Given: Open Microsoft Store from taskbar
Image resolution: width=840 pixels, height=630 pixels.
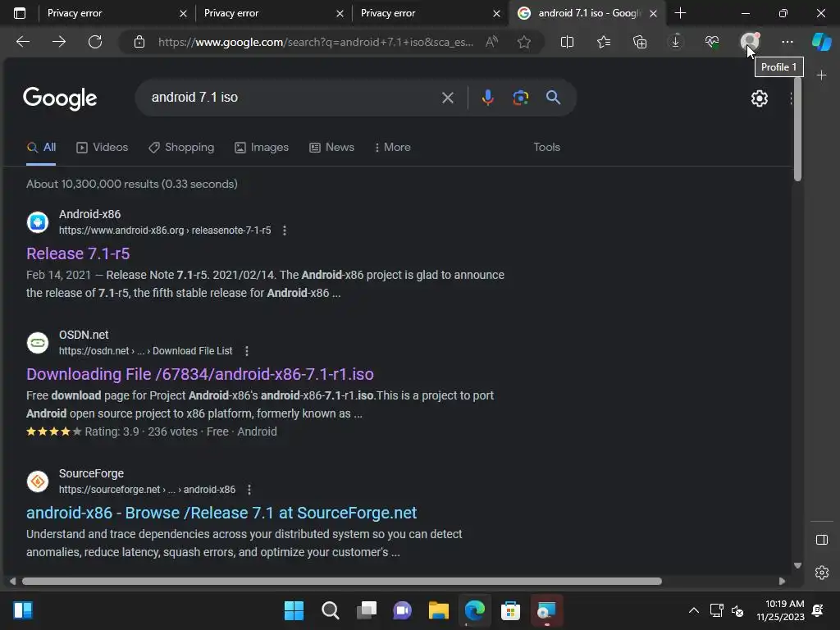Looking at the screenshot, I should click(x=510, y=610).
